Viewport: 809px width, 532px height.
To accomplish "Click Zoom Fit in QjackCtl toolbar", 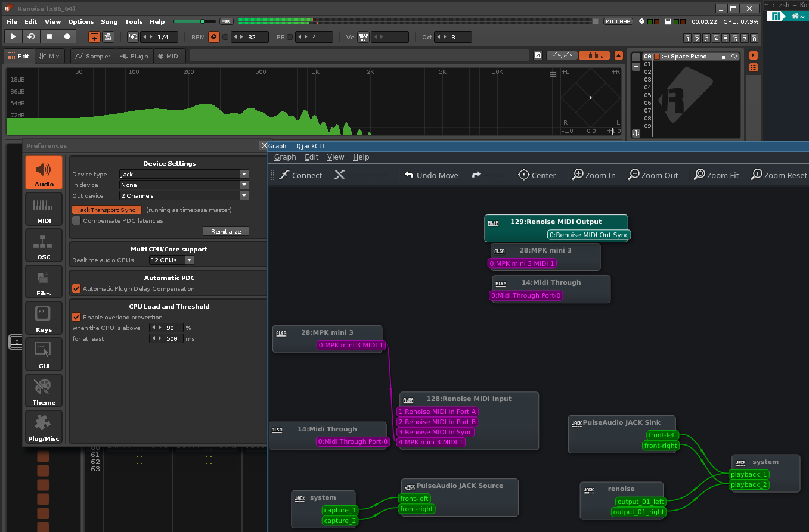I will (717, 175).
